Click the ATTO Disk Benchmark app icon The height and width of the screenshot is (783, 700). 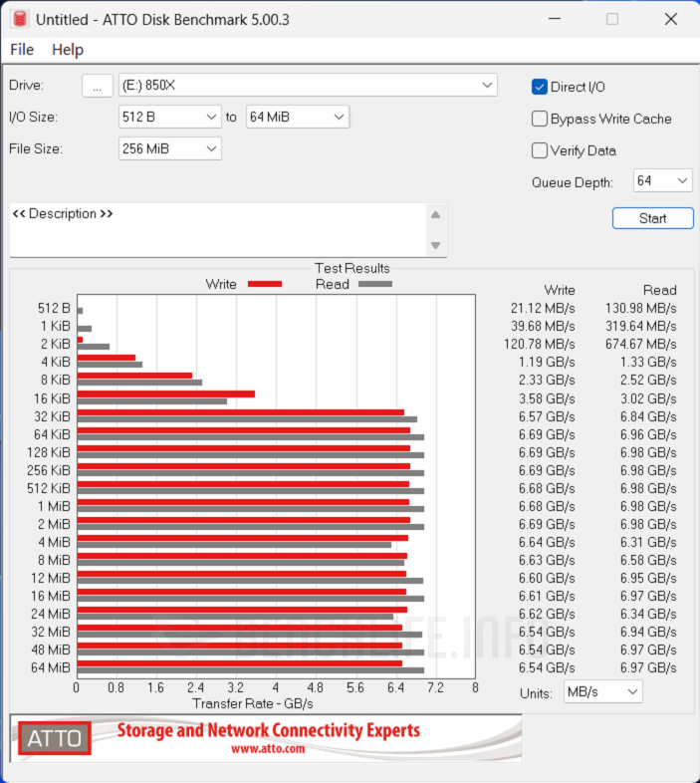pos(20,19)
